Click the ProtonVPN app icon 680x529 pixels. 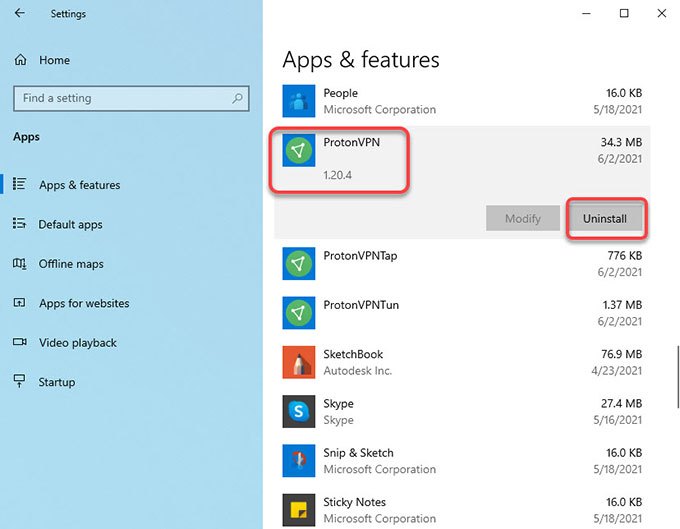[x=298, y=150]
